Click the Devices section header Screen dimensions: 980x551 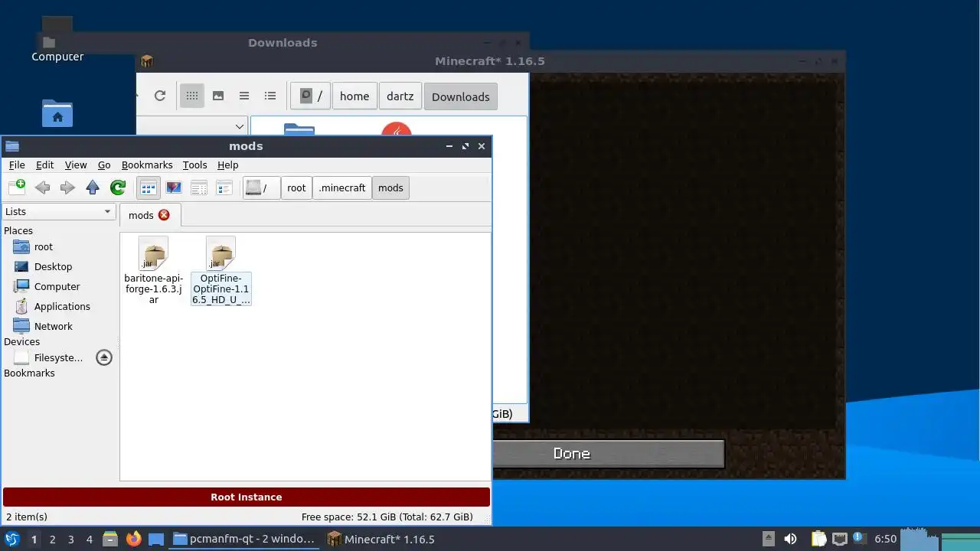[x=21, y=341]
